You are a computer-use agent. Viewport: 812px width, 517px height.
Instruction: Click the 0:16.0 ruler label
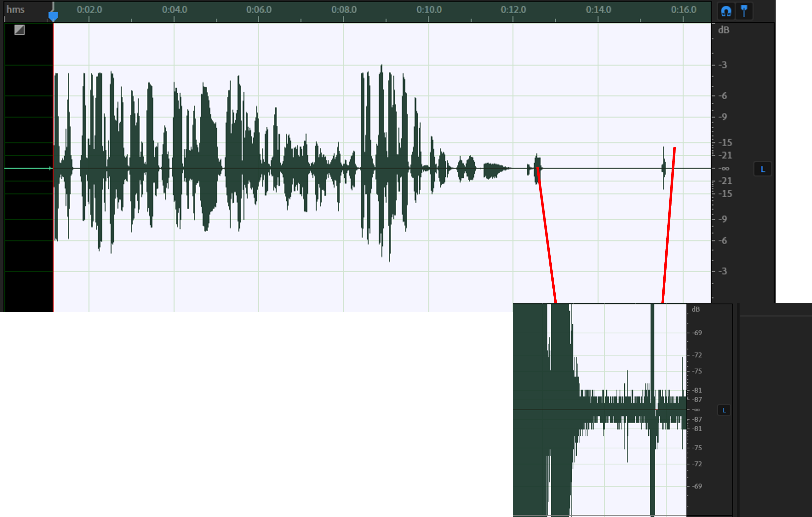tap(683, 9)
